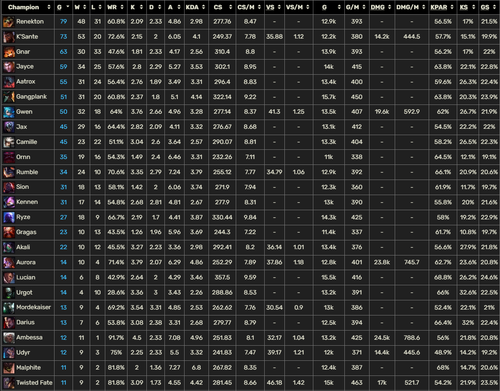
Task: Click Malphite's 6.8 KDA value
Action: point(196,368)
